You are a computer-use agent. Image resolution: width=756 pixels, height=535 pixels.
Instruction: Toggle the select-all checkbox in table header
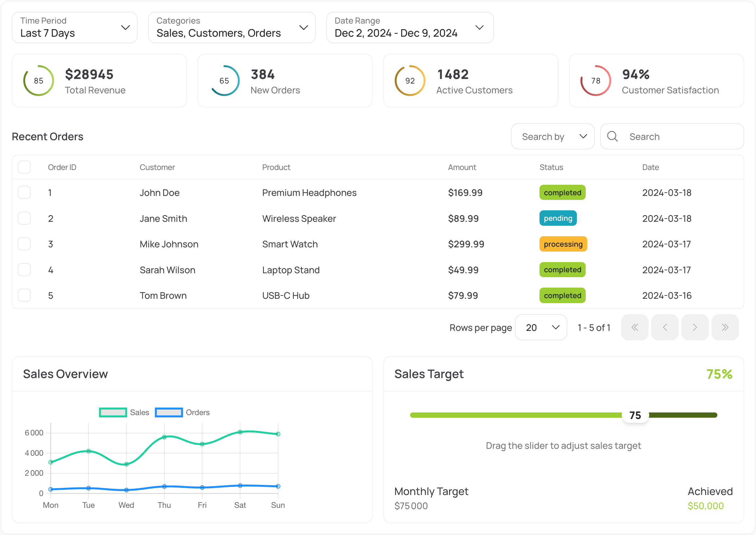pos(24,167)
